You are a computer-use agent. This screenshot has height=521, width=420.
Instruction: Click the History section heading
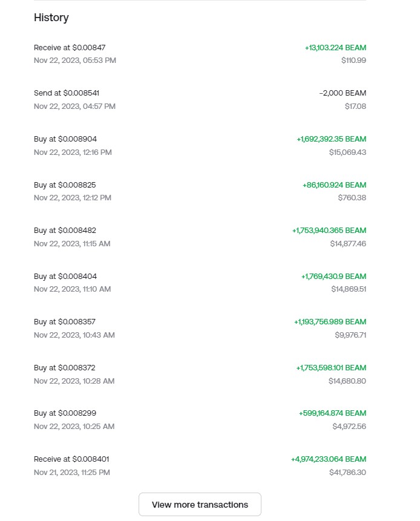coord(51,18)
